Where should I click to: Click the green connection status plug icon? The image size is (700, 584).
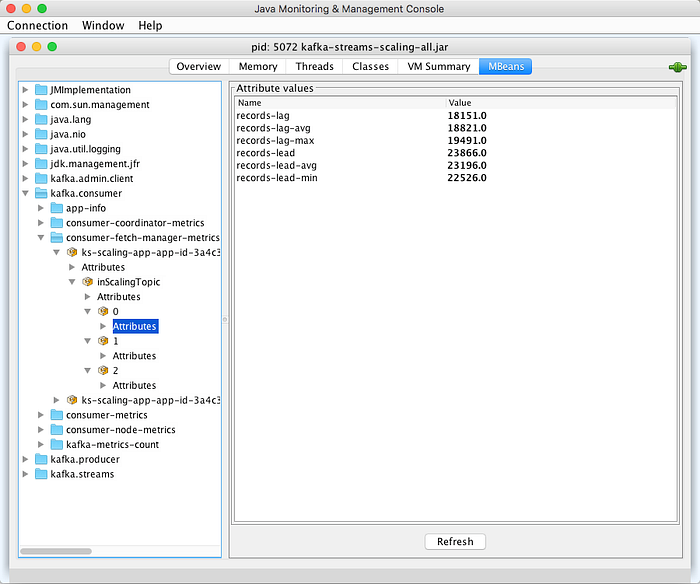click(677, 67)
